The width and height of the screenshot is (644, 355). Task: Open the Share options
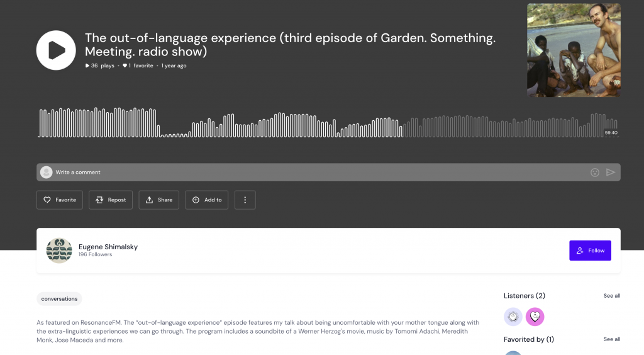coord(159,200)
